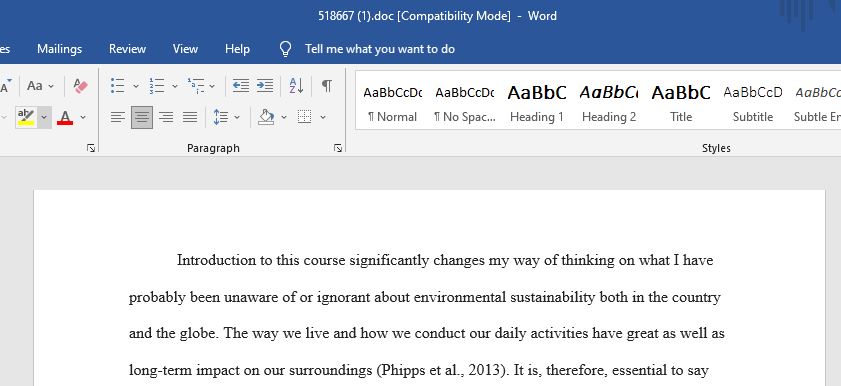
Task: Click the Decrease Indent icon
Action: click(241, 86)
